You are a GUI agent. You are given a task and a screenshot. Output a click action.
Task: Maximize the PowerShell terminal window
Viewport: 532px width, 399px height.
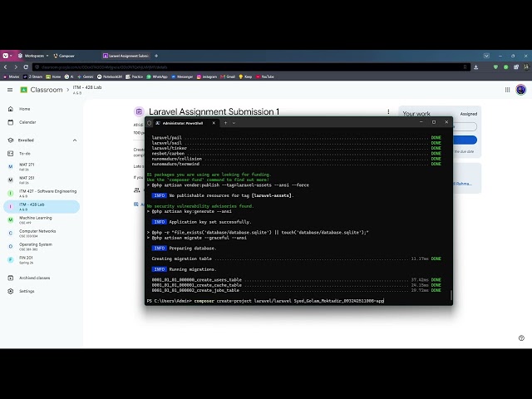click(434, 122)
